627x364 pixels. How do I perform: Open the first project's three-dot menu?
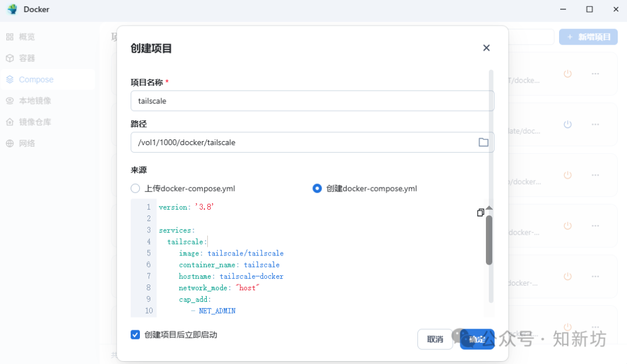(x=595, y=74)
